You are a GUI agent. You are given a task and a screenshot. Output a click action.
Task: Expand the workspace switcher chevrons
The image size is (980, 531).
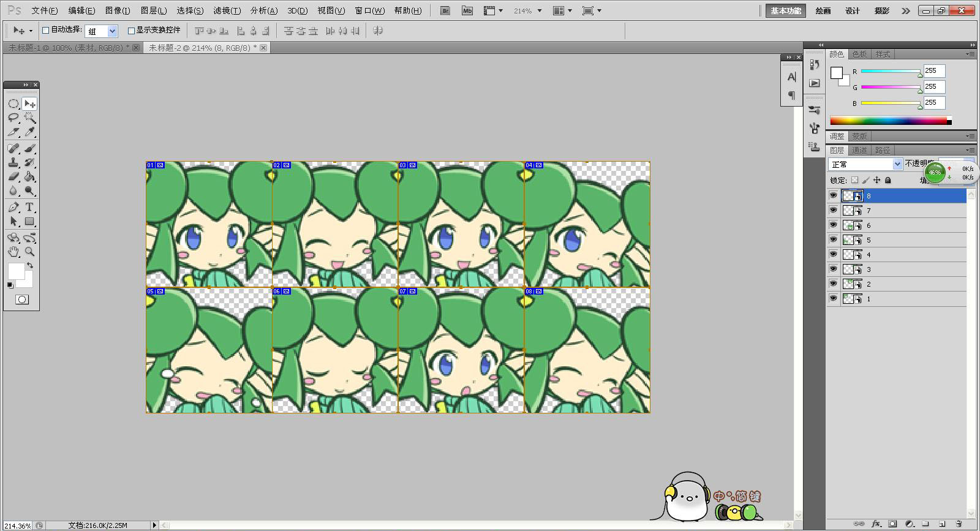click(906, 10)
